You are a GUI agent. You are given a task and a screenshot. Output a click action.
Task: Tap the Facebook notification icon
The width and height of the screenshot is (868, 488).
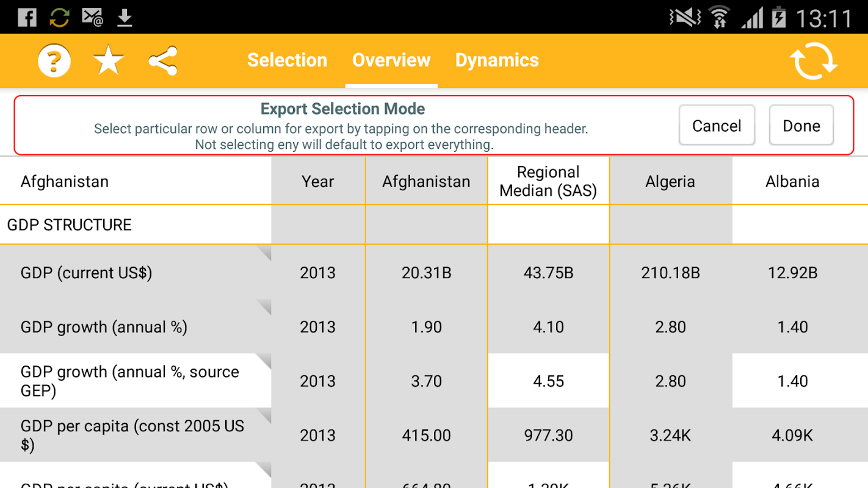click(27, 17)
